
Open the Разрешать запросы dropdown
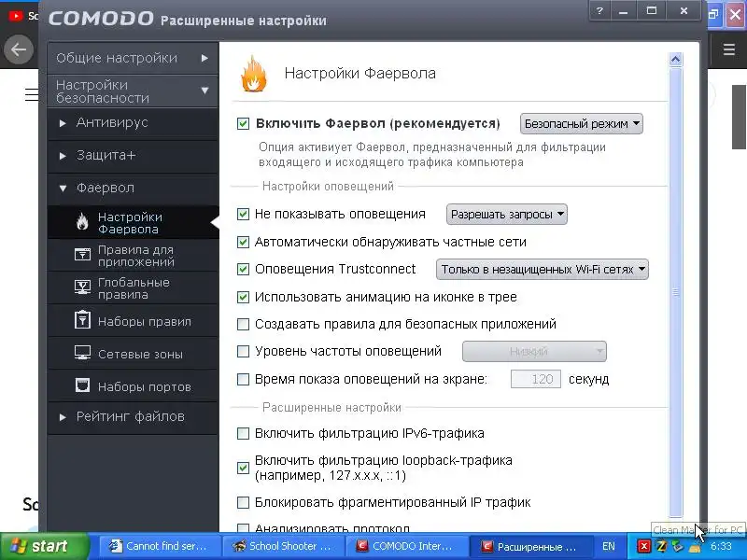507,215
